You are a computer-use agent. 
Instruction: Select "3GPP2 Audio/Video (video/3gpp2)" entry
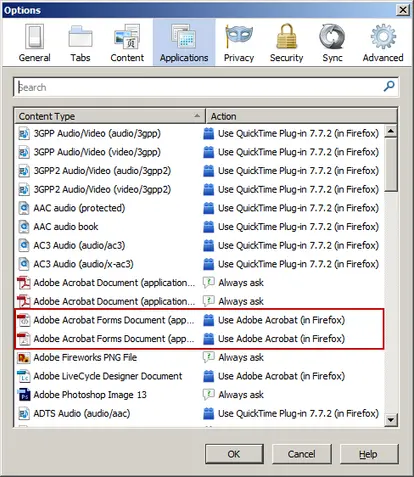pos(102,190)
